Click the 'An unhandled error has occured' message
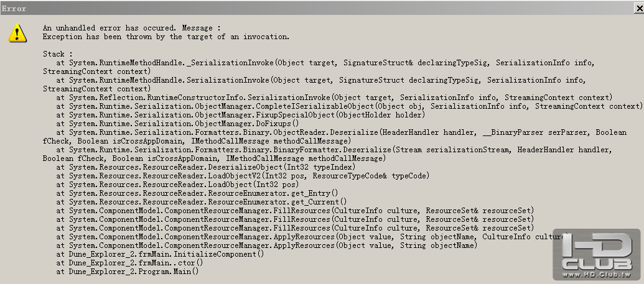 [132, 28]
